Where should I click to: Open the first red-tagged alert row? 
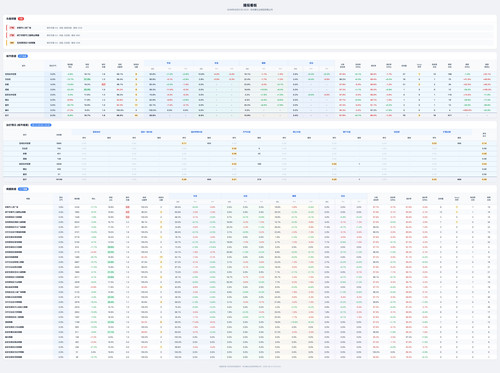coord(250,28)
